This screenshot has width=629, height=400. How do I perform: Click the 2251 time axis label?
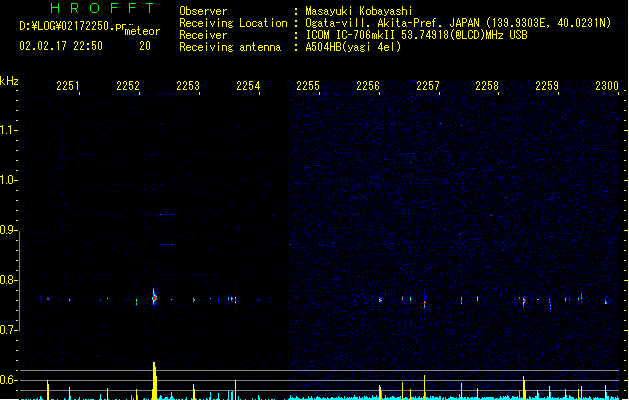pyautogui.click(x=68, y=86)
